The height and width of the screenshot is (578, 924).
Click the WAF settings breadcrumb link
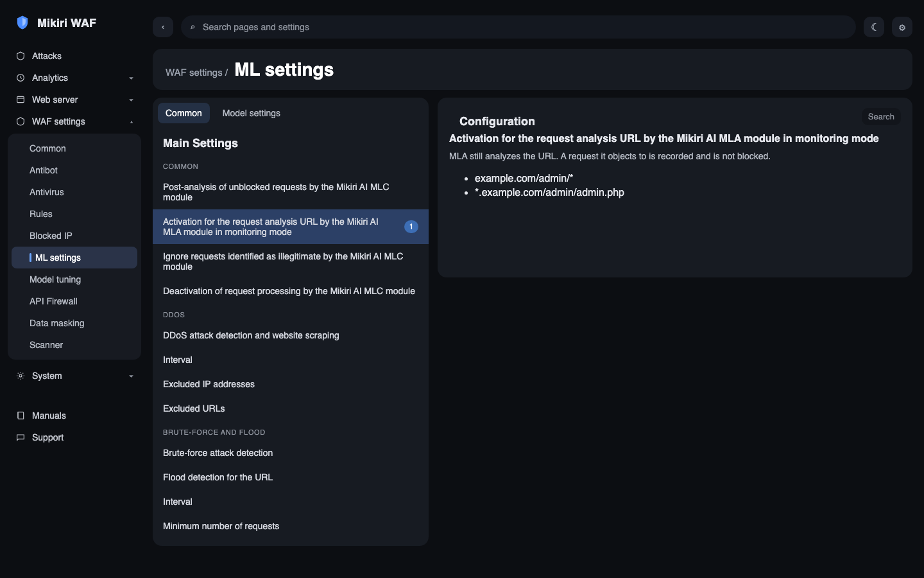point(194,73)
